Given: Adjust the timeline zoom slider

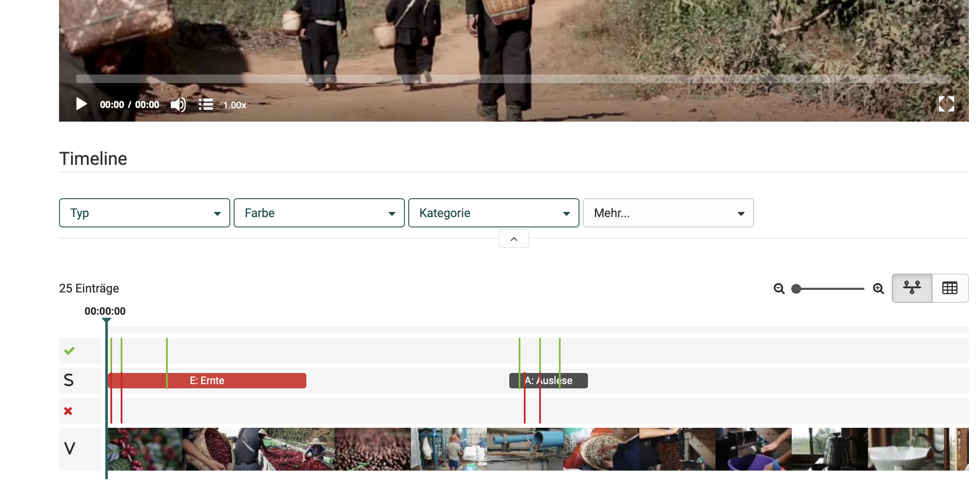Looking at the screenshot, I should (x=796, y=289).
